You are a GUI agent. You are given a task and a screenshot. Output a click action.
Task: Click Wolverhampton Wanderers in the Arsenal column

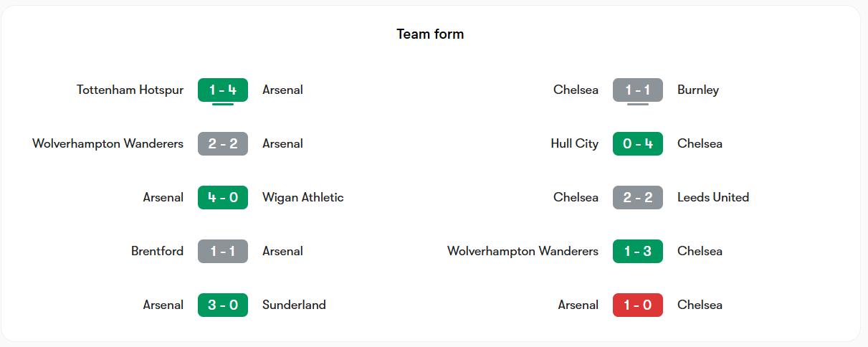pos(108,143)
